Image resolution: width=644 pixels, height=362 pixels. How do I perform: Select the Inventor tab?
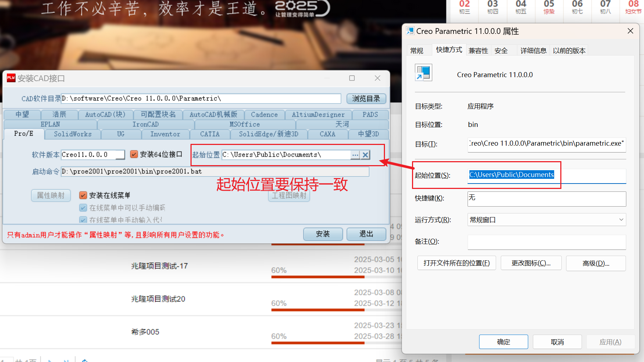pyautogui.click(x=165, y=134)
